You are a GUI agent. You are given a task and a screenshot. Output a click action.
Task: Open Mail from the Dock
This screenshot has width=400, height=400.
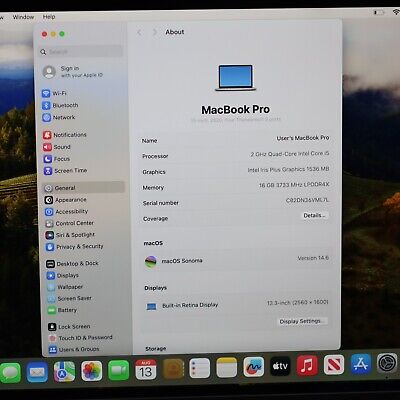point(37,372)
